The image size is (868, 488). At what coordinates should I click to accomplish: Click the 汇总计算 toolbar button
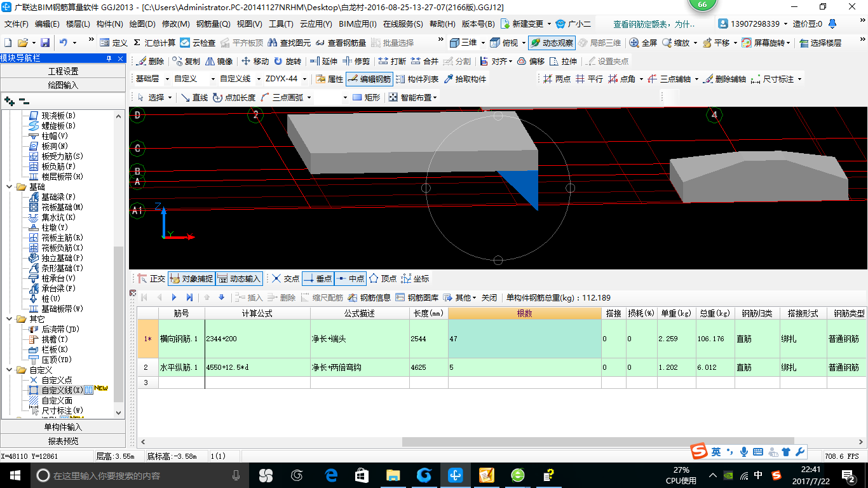point(154,43)
